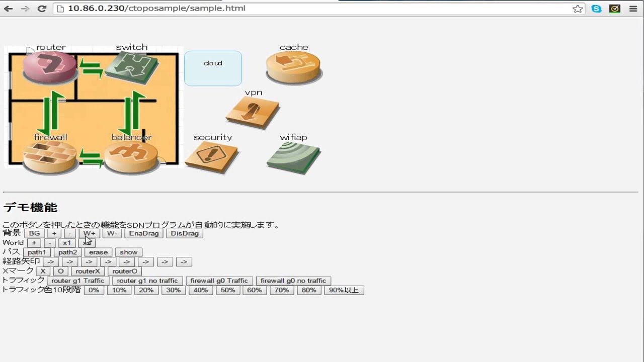Click the router g1 no traffic button

click(x=147, y=281)
